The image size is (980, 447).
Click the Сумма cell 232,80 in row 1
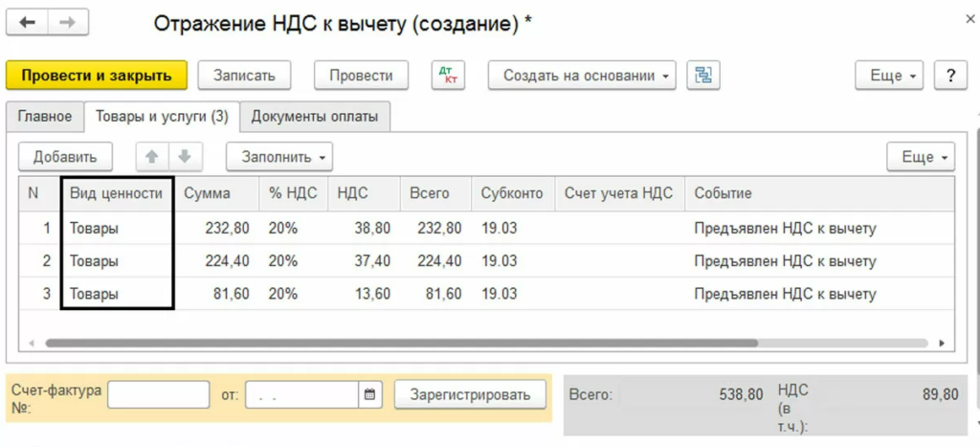217,228
